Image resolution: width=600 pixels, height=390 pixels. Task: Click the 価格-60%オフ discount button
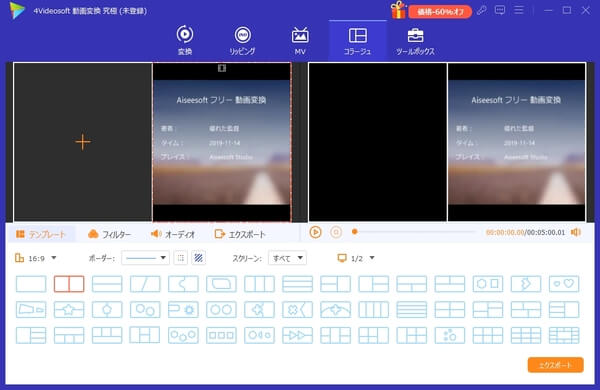pos(440,12)
